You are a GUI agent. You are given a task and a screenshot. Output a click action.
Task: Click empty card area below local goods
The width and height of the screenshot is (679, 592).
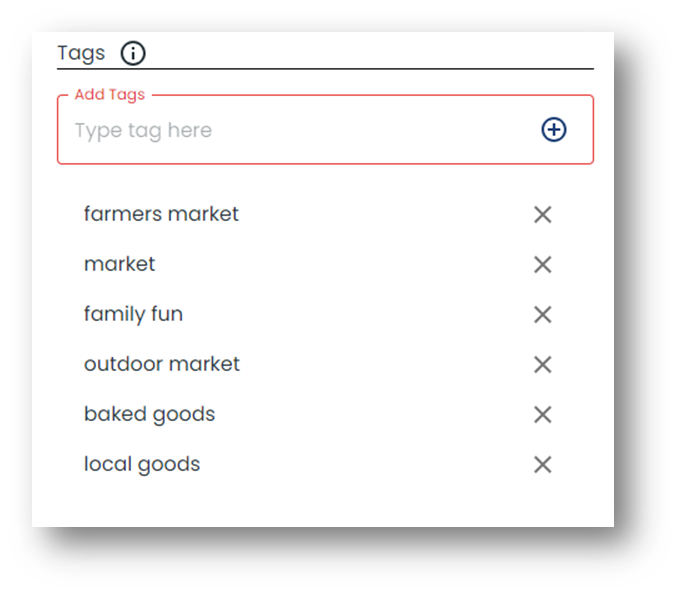point(323,502)
